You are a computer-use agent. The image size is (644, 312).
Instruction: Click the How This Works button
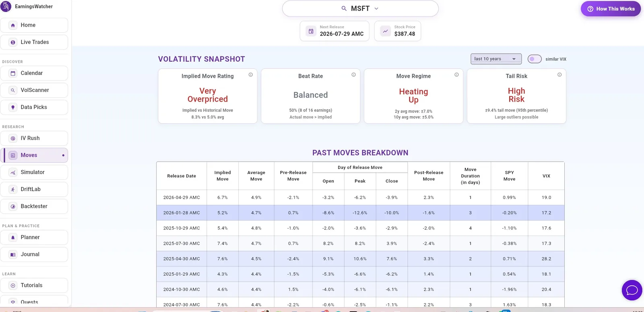(x=611, y=9)
